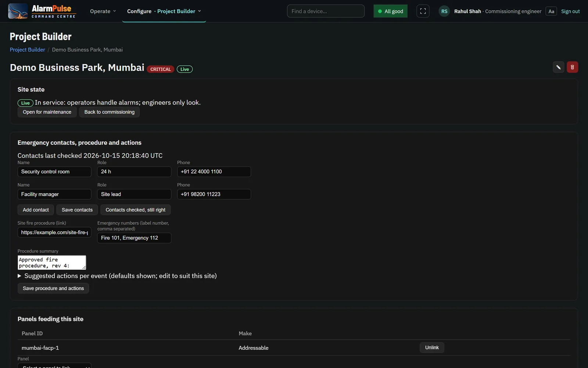
Task: Click the Live badge beside site title
Action: coord(184,69)
